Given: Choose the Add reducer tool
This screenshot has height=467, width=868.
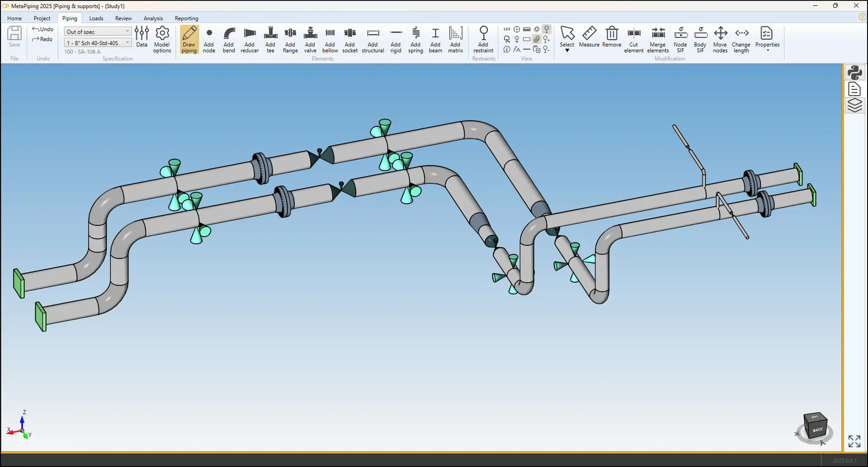Looking at the screenshot, I should coord(250,39).
